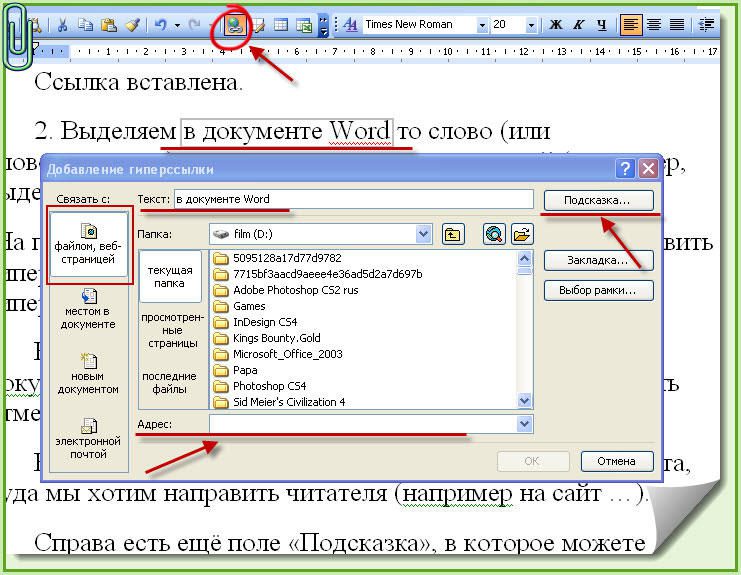Select the 'Papa' folder
The width and height of the screenshot is (741, 575).
click(x=235, y=370)
